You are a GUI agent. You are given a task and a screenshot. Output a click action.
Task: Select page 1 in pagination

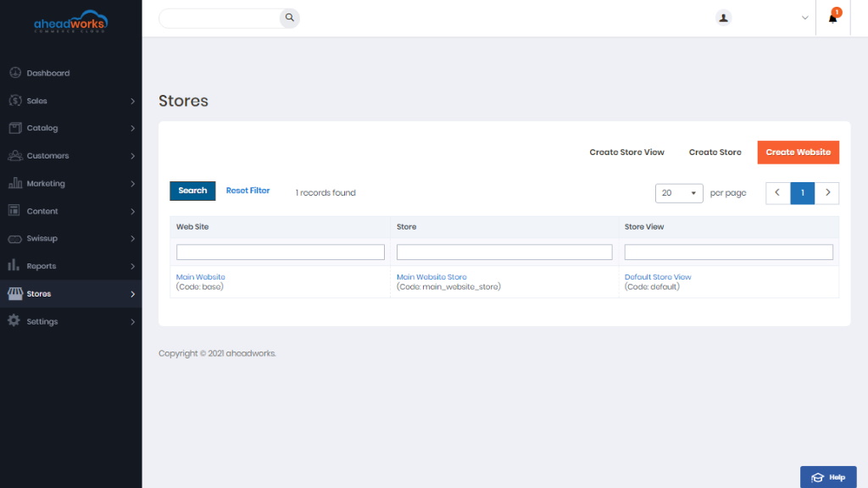(802, 193)
